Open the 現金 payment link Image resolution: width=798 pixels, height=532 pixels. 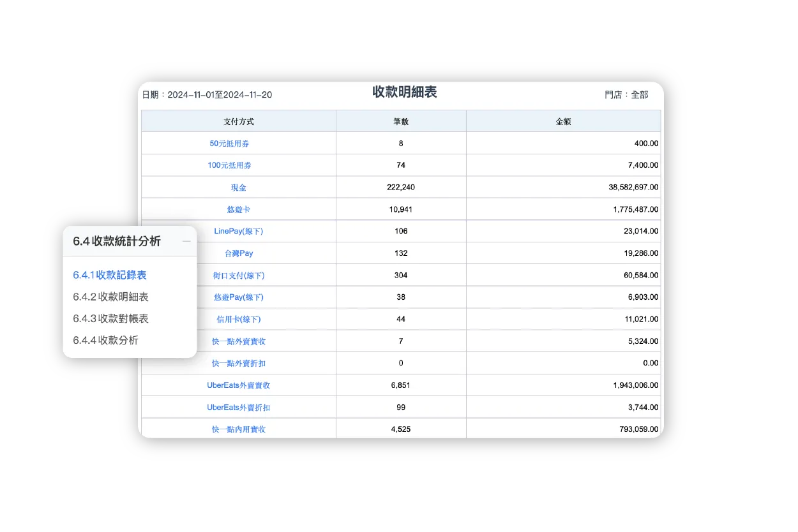pyautogui.click(x=239, y=188)
